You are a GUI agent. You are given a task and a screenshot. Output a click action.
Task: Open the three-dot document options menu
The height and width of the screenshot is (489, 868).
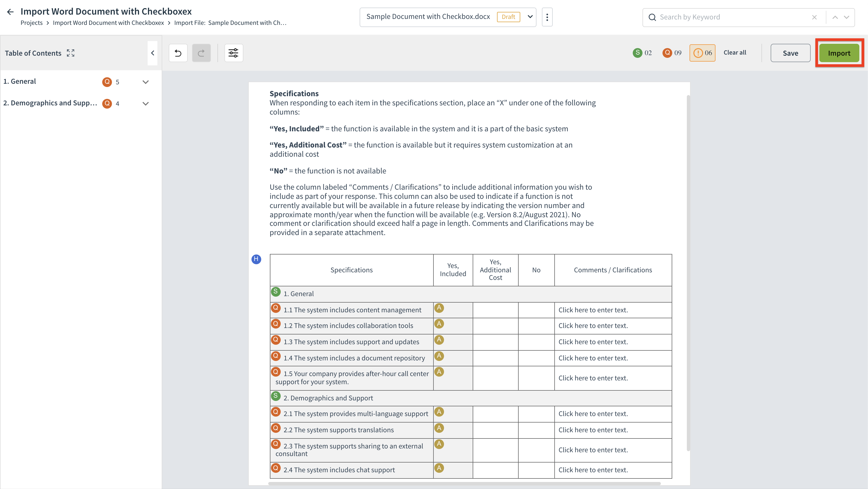547,17
